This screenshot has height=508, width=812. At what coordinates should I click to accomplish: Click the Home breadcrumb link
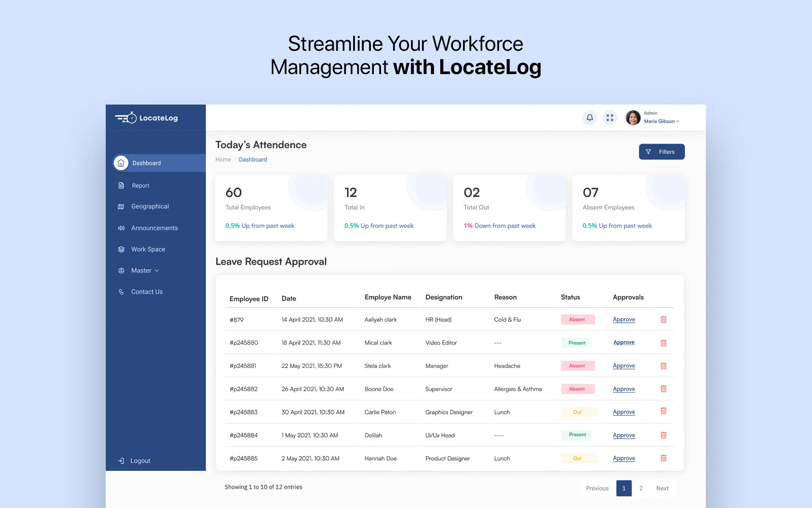tap(223, 160)
